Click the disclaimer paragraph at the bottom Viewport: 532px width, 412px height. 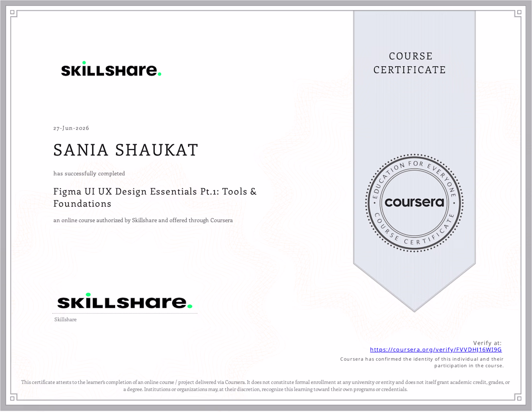[x=266, y=386]
